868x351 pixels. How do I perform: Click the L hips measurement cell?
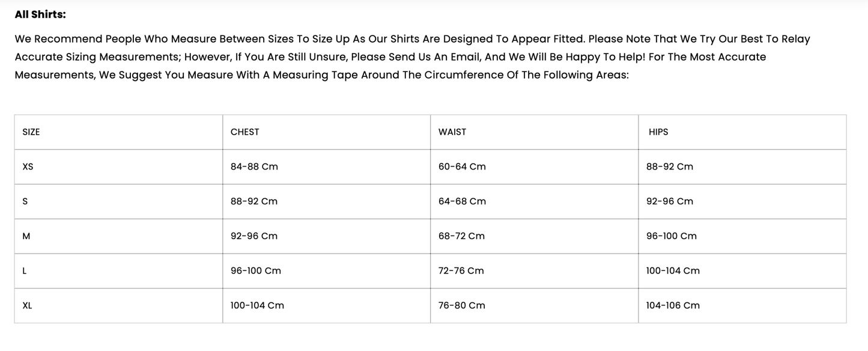pos(673,271)
